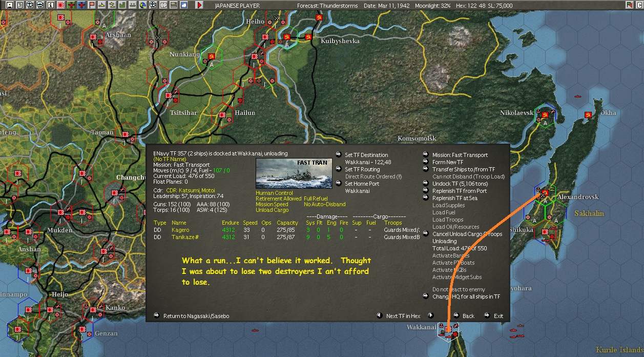Open the info 'i' toolbar icon
This screenshot has height=357, width=644.
[50, 5]
